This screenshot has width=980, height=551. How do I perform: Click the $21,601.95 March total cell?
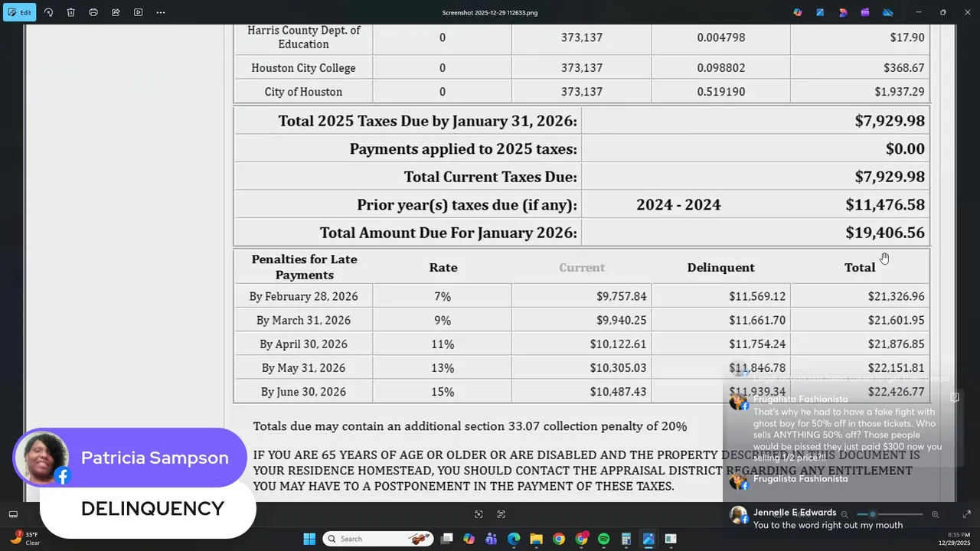point(896,321)
